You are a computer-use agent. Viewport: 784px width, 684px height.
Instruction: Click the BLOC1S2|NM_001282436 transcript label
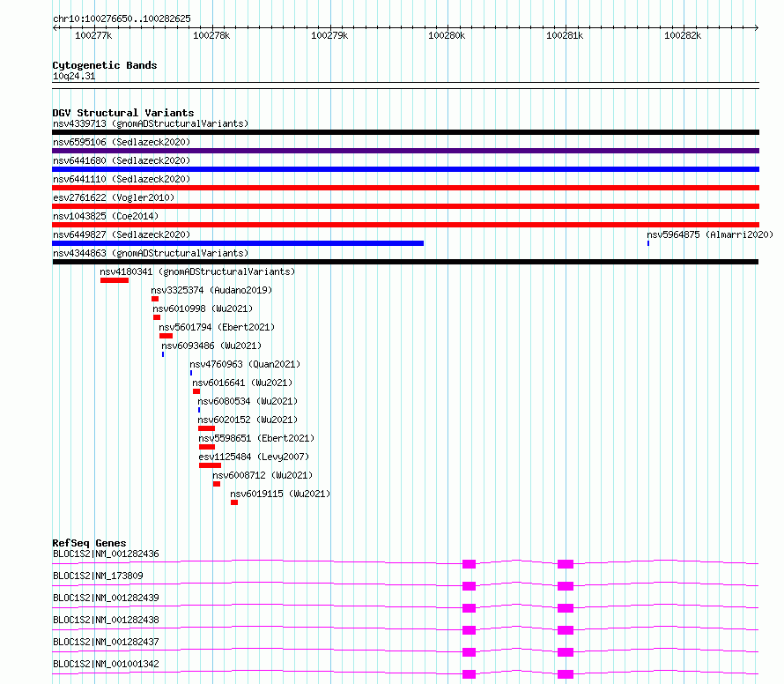pos(106,554)
